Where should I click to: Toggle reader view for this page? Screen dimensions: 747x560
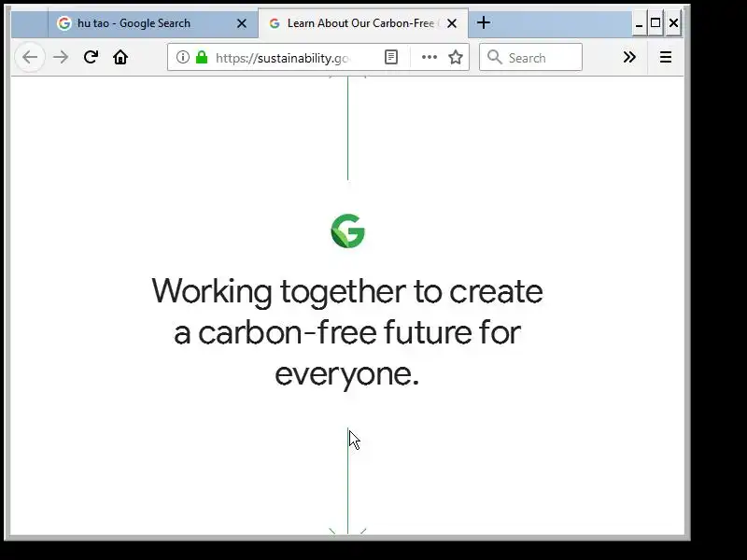[x=391, y=57]
